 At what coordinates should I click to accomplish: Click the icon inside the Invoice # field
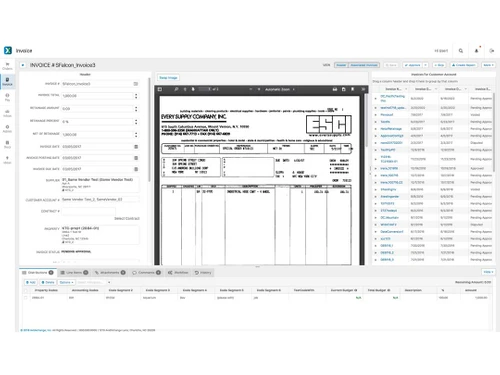point(136,84)
